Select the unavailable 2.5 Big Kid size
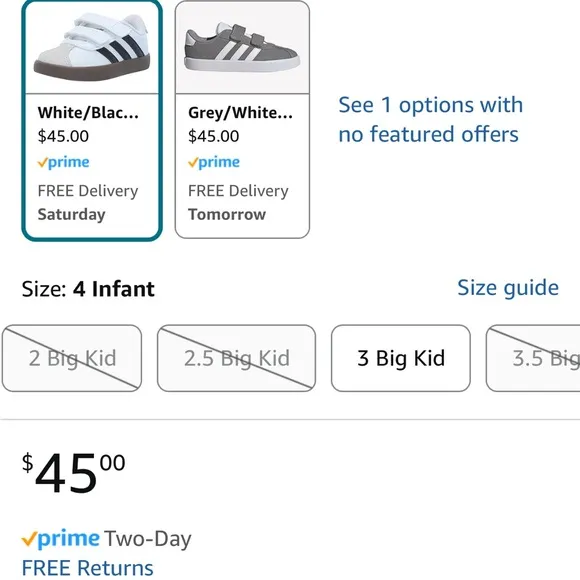This screenshot has height=580, width=580. point(236,358)
